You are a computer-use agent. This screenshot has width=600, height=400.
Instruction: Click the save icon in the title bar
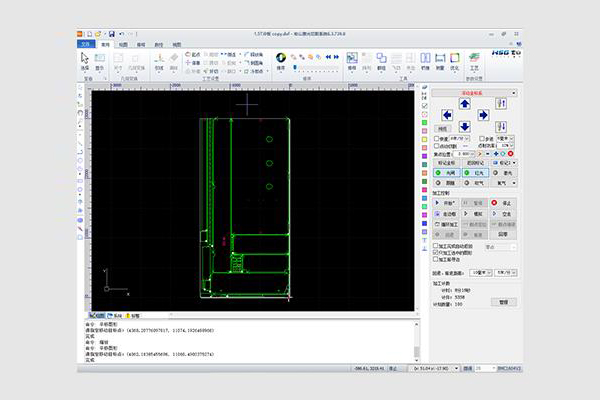click(111, 35)
